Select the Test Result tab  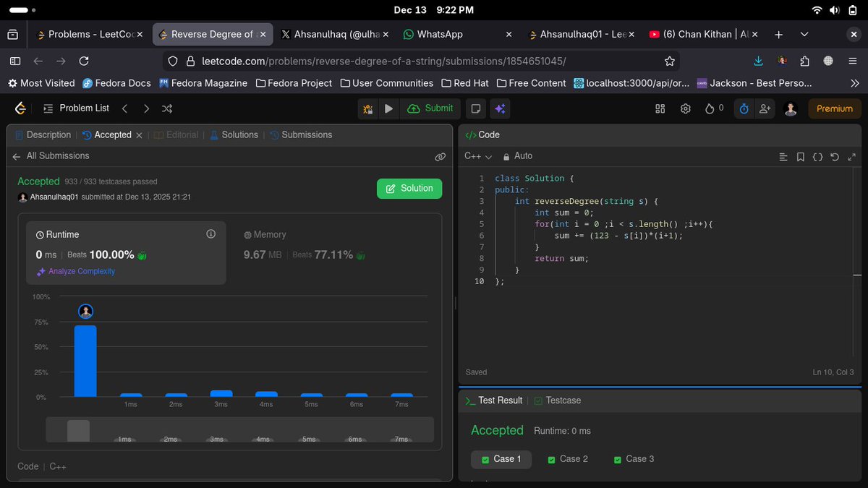point(493,401)
